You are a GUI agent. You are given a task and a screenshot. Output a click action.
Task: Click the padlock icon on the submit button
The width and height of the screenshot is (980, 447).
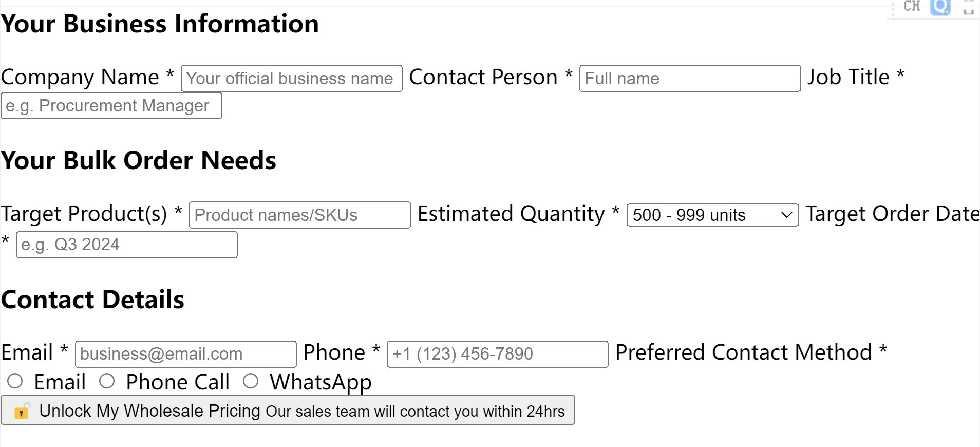point(22,411)
